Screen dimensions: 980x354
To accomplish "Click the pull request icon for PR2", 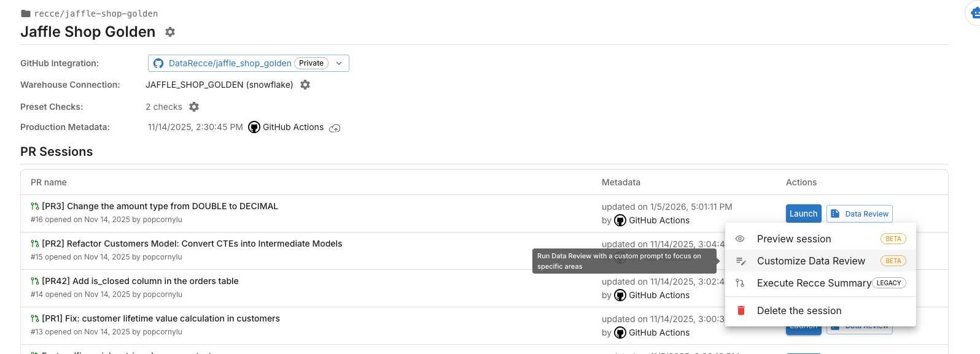I will pyautogui.click(x=35, y=244).
